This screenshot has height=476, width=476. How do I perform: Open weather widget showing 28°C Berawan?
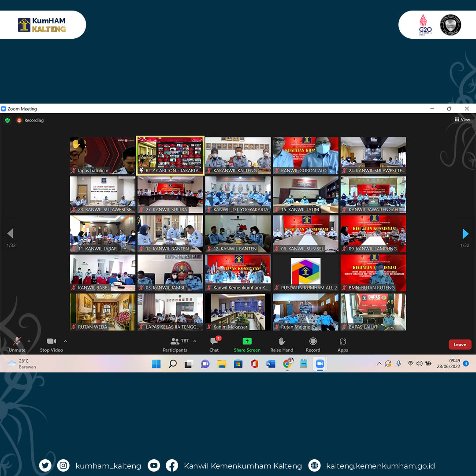point(22,364)
